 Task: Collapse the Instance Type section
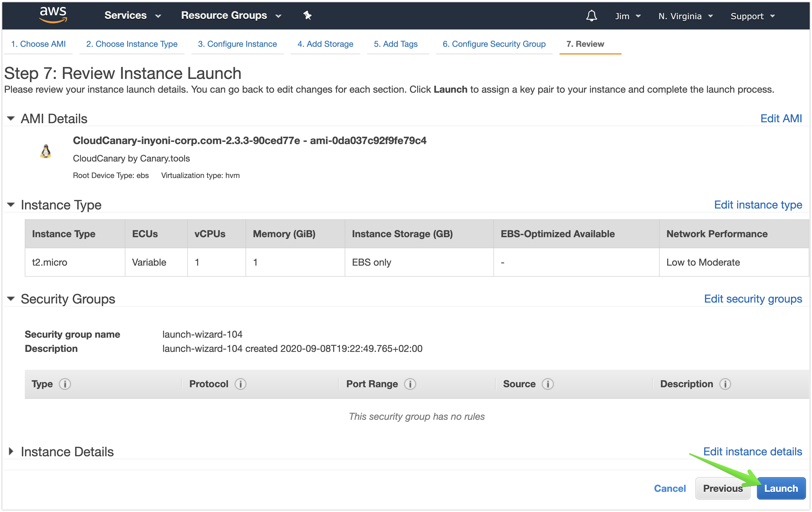(11, 205)
